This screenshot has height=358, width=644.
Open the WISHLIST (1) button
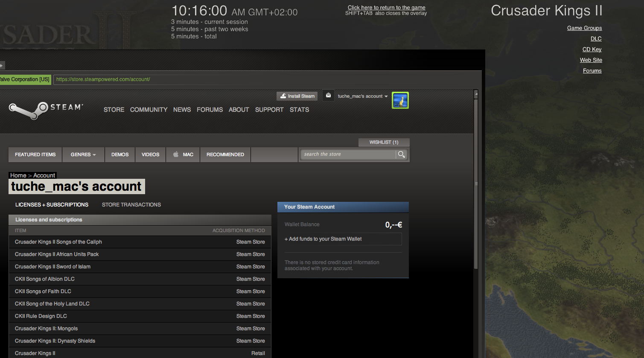pyautogui.click(x=384, y=142)
